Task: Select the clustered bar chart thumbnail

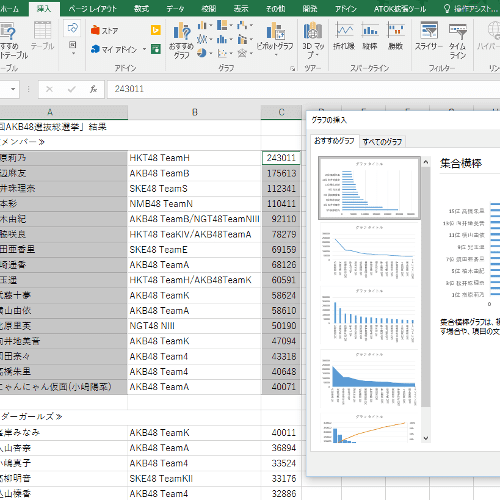Action: pos(369,188)
